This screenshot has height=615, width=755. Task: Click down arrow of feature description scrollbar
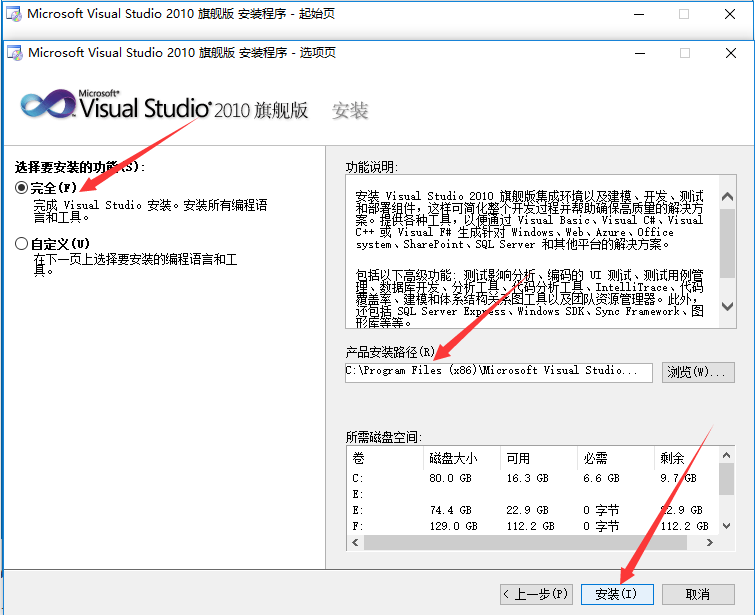728,306
